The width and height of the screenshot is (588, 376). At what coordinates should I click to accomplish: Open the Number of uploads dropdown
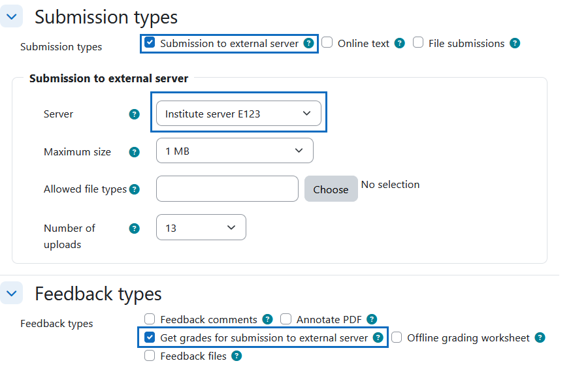pos(201,228)
